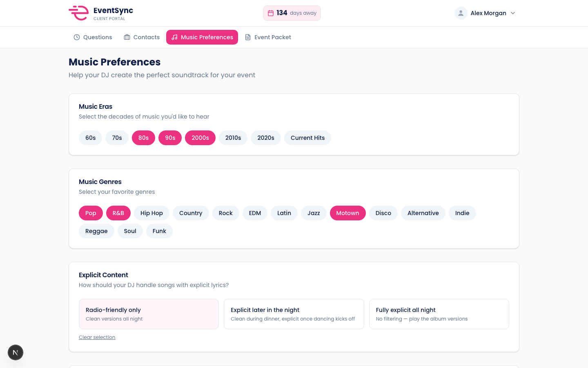Choose Fully explicit all night option
588x368 pixels.
[x=439, y=314]
